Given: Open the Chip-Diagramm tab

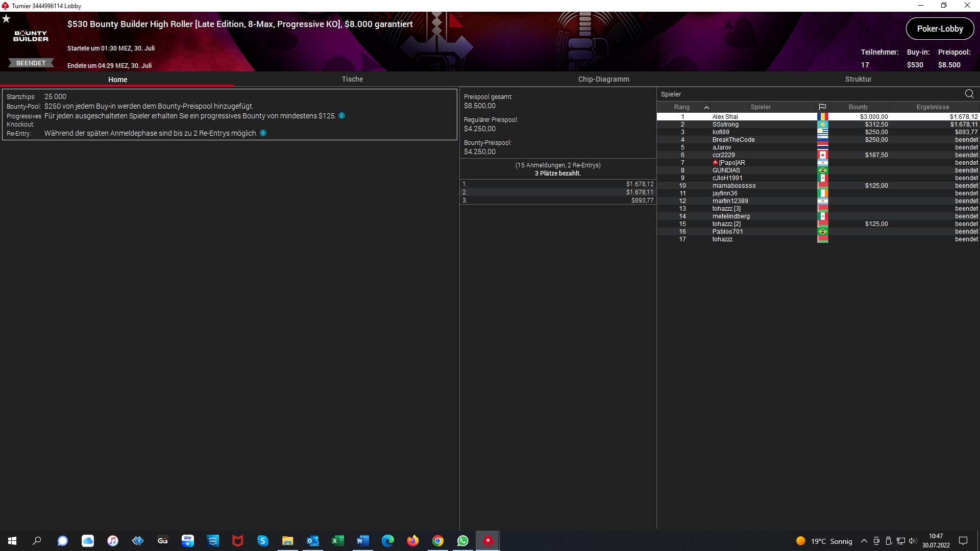Looking at the screenshot, I should tap(603, 79).
